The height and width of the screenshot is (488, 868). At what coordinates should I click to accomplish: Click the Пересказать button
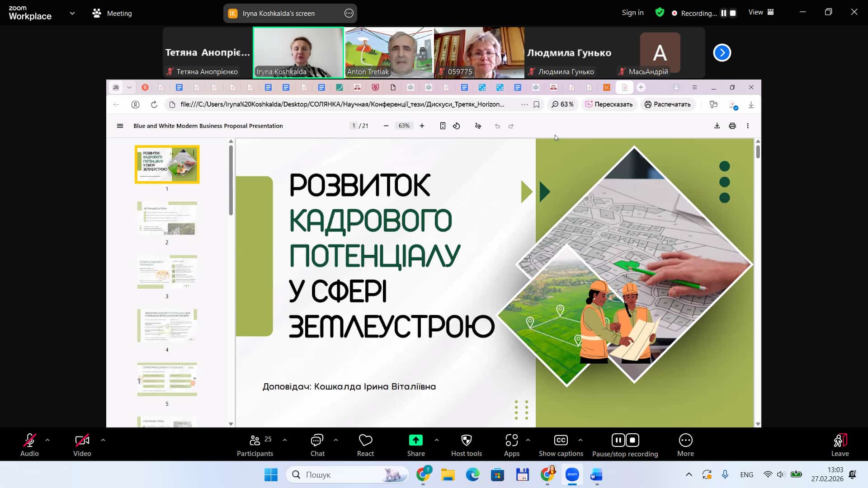(609, 104)
